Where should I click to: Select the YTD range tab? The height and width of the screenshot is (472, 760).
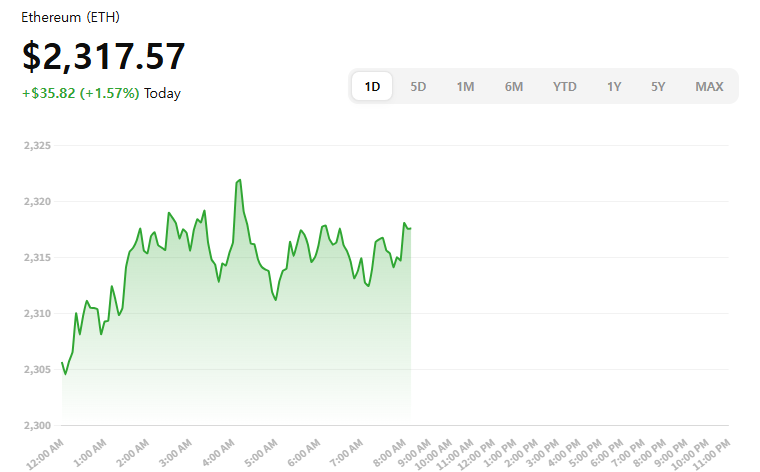click(565, 86)
